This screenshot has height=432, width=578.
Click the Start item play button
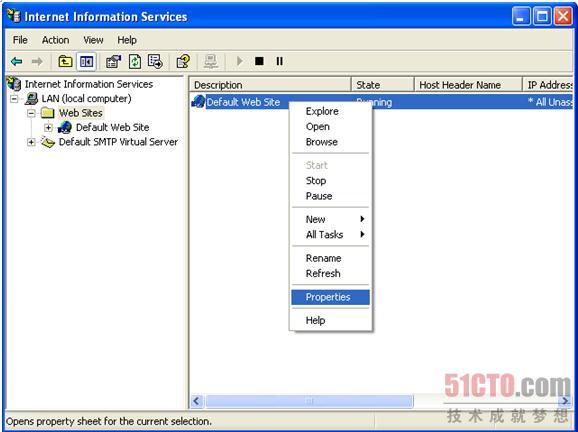pos(240,61)
